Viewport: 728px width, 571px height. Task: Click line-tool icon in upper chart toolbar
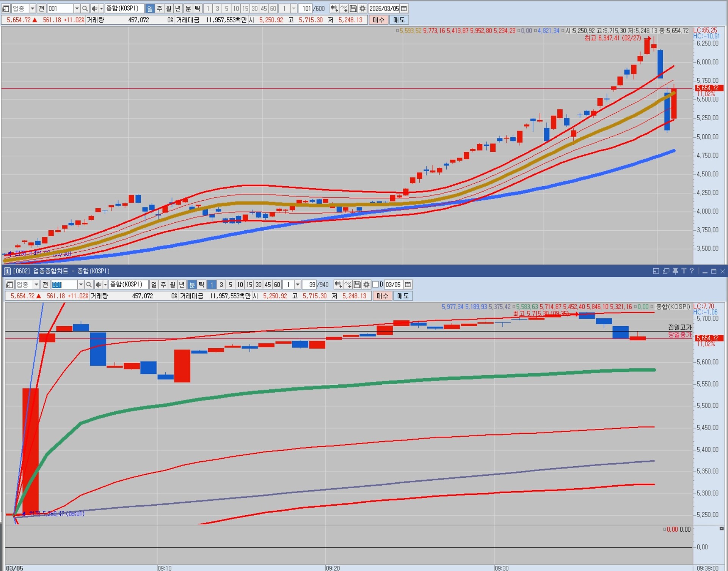[x=344, y=8]
